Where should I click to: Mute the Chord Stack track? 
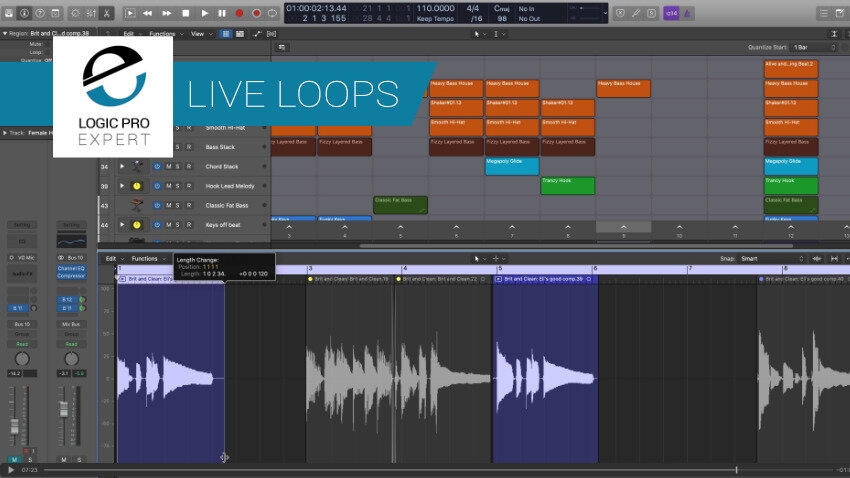[x=169, y=166]
